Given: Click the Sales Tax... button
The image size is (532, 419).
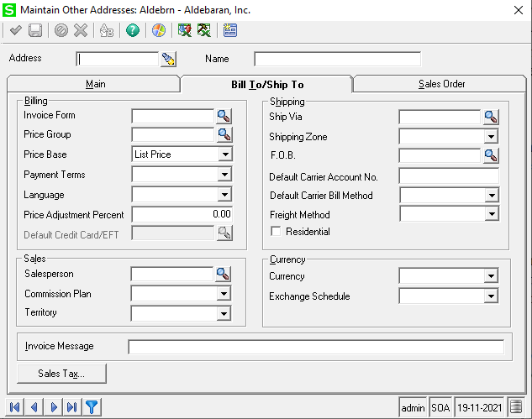Looking at the screenshot, I should 61,374.
